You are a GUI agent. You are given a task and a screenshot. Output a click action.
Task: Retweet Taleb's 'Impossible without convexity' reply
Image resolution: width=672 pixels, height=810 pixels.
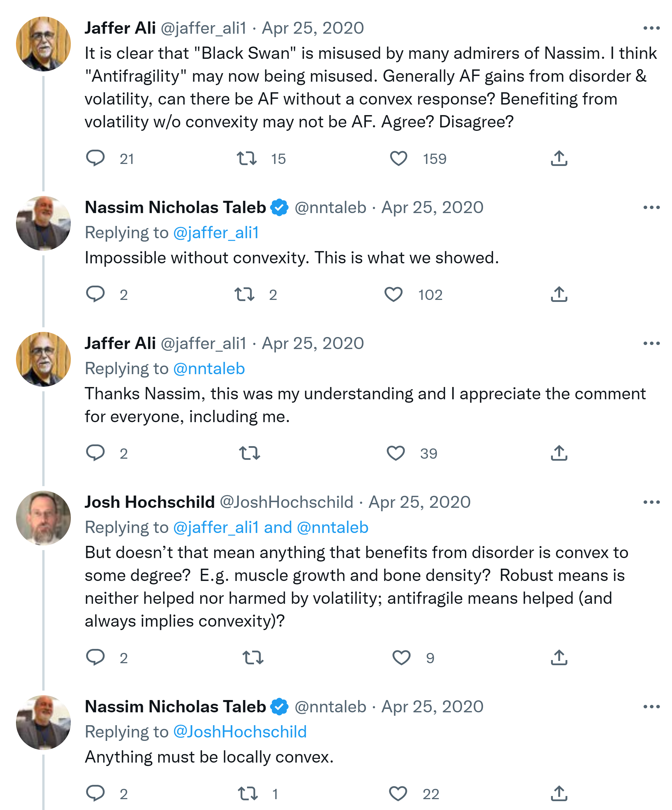pos(244,294)
